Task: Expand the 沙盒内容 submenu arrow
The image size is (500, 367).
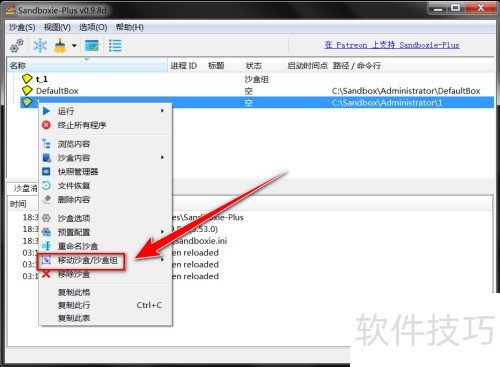Action: (162, 157)
